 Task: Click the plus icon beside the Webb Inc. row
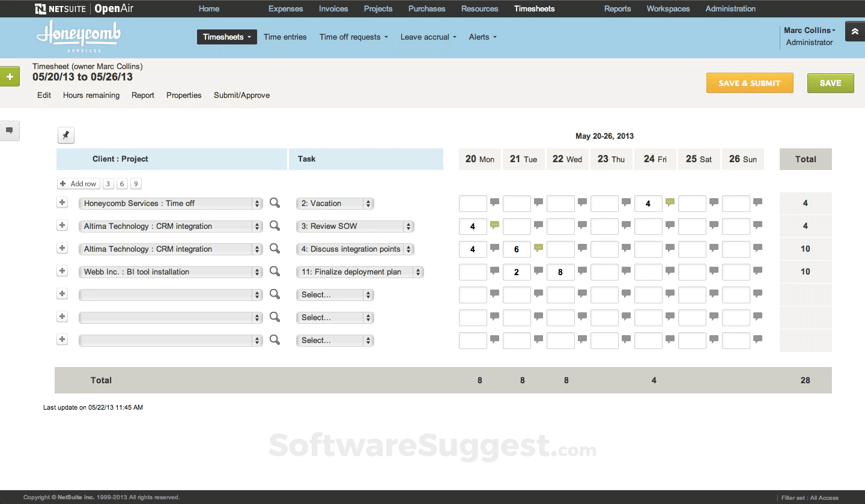click(62, 272)
